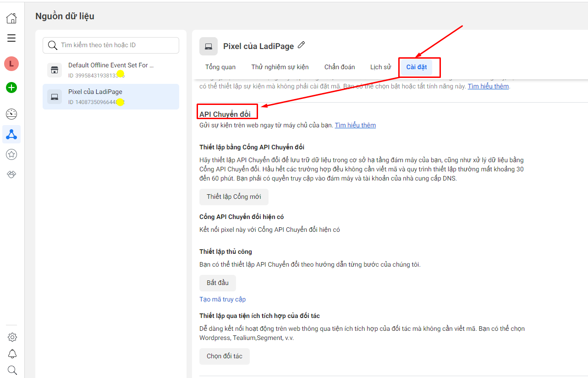Click the Tạo mã truy cập link
The image size is (588, 378).
click(x=222, y=299)
